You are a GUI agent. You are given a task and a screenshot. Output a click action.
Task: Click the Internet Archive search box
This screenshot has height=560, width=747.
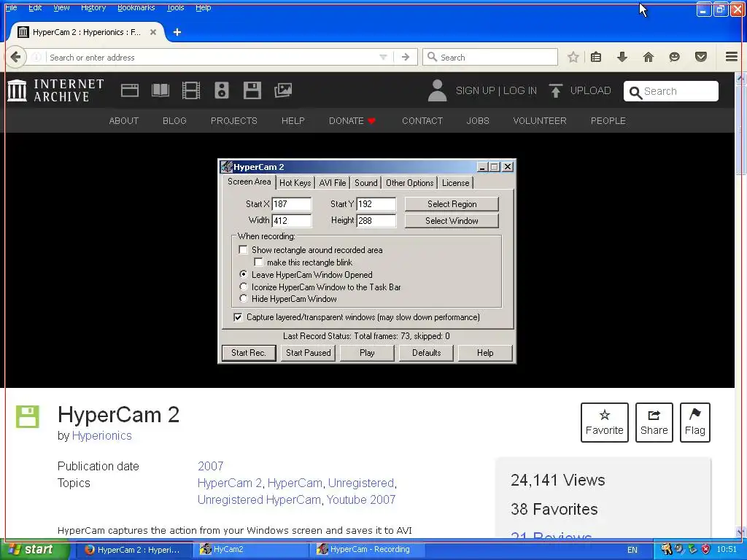[671, 91]
